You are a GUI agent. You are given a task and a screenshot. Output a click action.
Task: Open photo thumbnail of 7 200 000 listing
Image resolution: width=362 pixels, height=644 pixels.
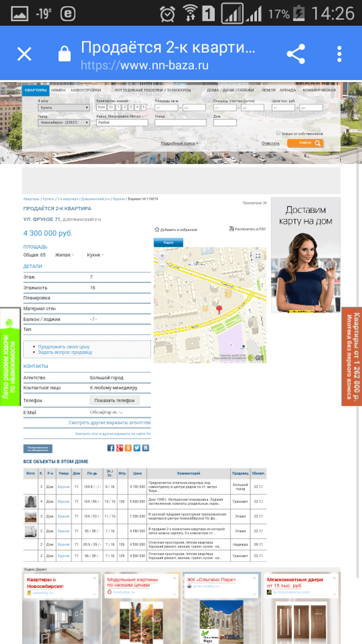(x=30, y=517)
